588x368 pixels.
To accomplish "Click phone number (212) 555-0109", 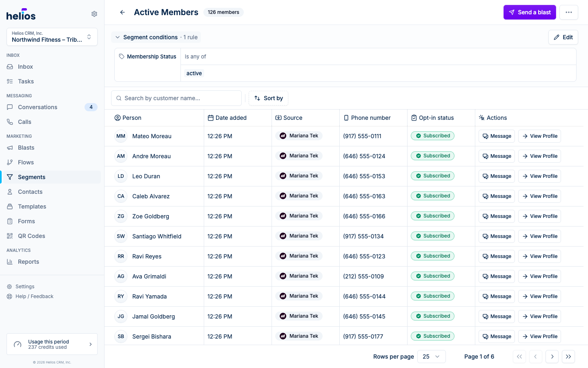I will (363, 276).
